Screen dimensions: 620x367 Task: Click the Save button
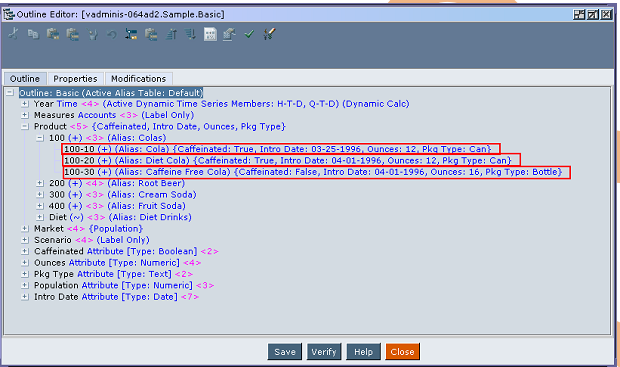[285, 352]
